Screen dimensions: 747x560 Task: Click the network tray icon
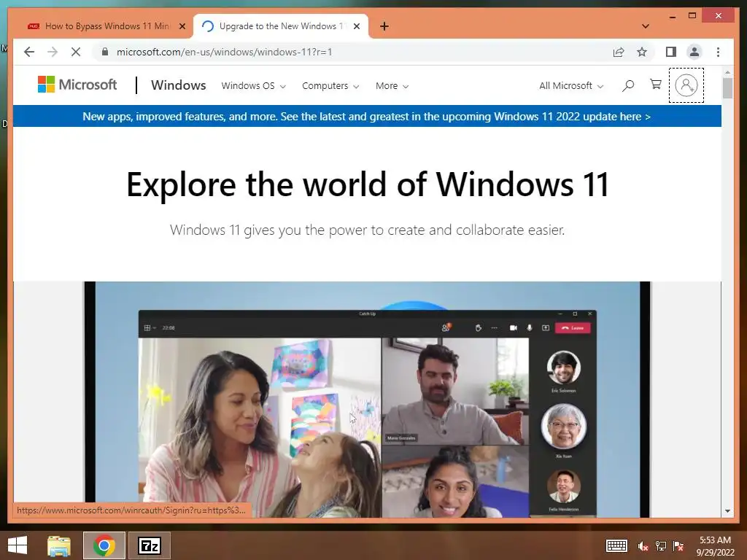660,546
